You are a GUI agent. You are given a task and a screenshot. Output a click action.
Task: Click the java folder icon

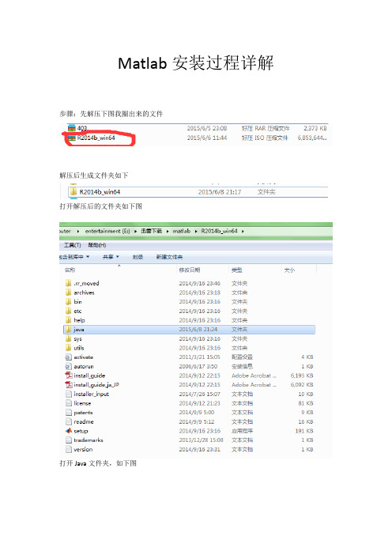68,330
